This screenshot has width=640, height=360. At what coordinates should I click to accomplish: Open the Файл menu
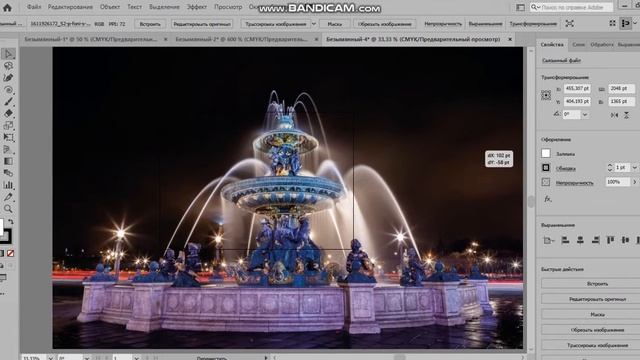point(34,7)
